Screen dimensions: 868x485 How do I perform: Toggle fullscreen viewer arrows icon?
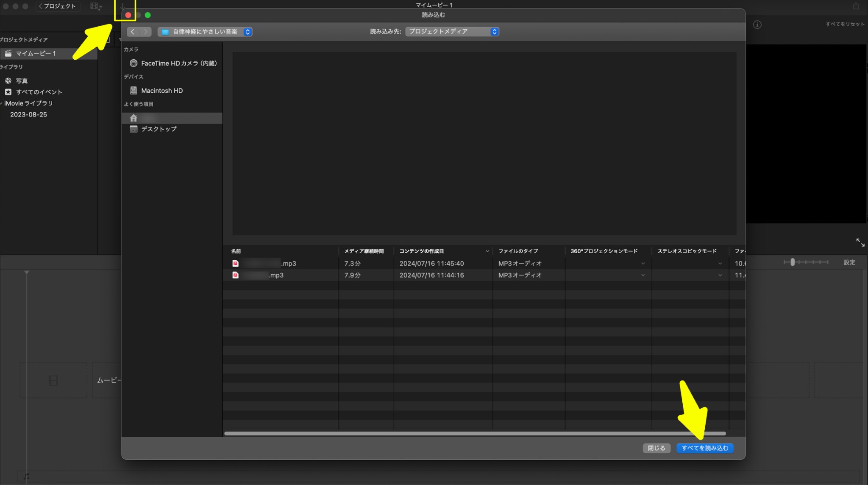[x=860, y=242]
